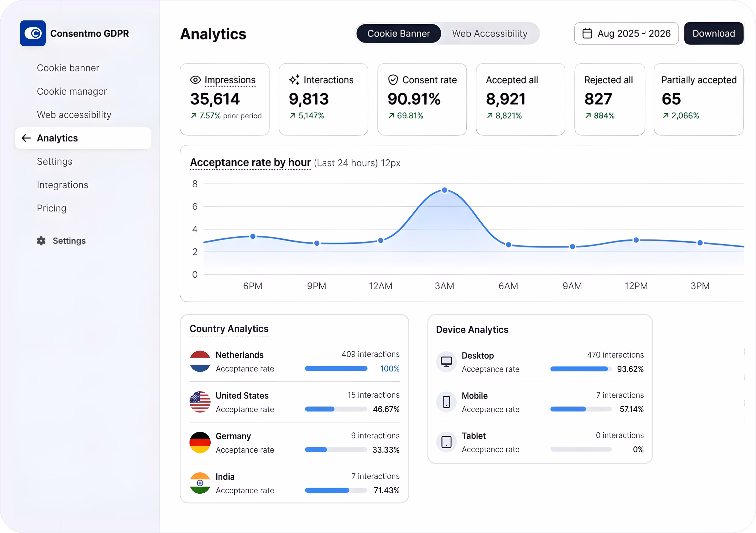Click the Consentmo GDPR logo icon
The height and width of the screenshot is (533, 756).
pyautogui.click(x=33, y=33)
